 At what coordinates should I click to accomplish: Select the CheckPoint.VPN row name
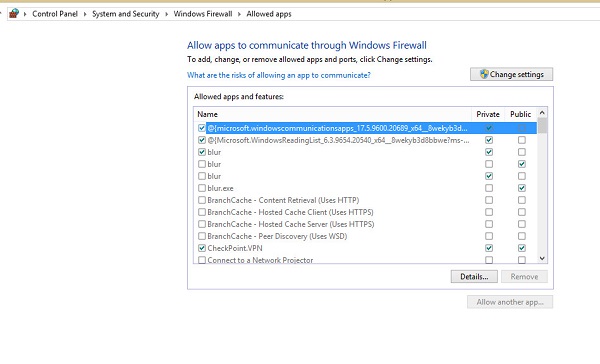pyautogui.click(x=235, y=248)
